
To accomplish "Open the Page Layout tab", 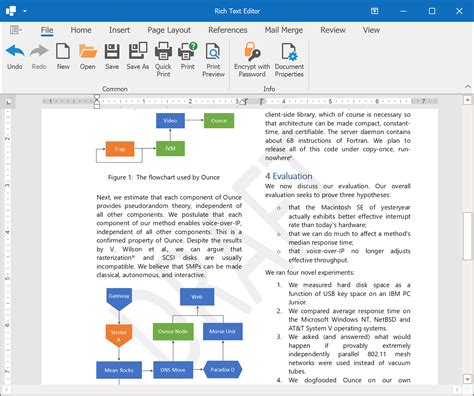I will (x=169, y=30).
